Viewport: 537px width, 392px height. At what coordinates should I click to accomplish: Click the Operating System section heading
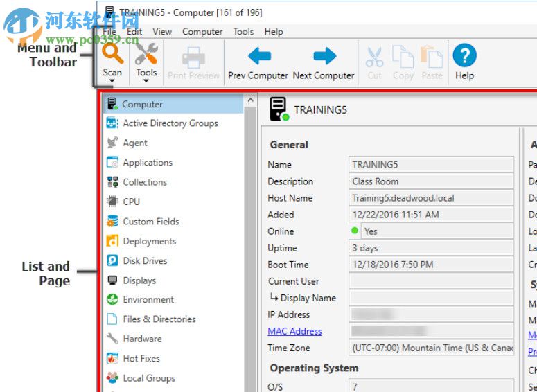(314, 368)
